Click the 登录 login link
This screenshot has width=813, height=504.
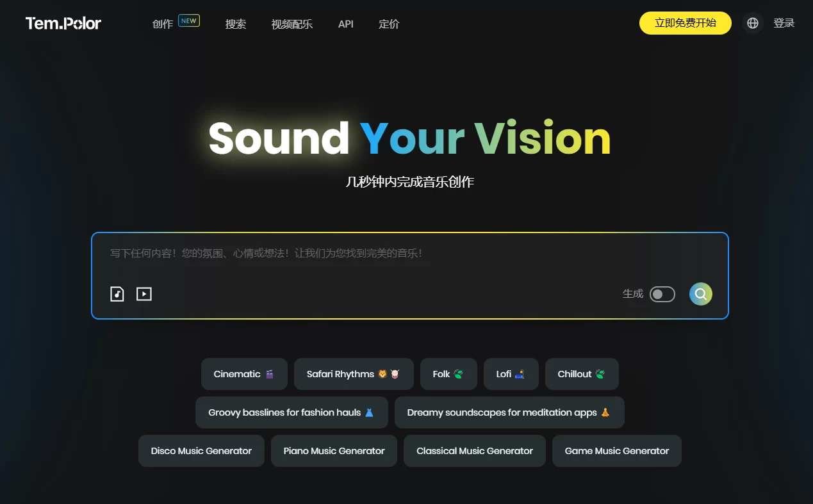click(784, 23)
